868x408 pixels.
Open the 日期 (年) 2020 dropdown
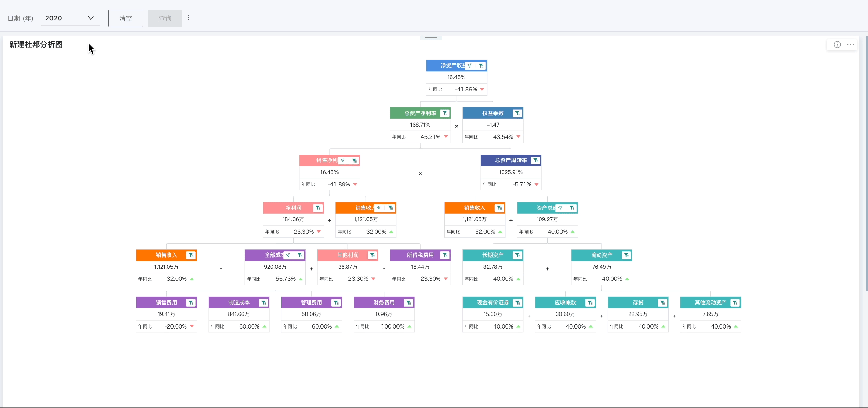[71, 18]
